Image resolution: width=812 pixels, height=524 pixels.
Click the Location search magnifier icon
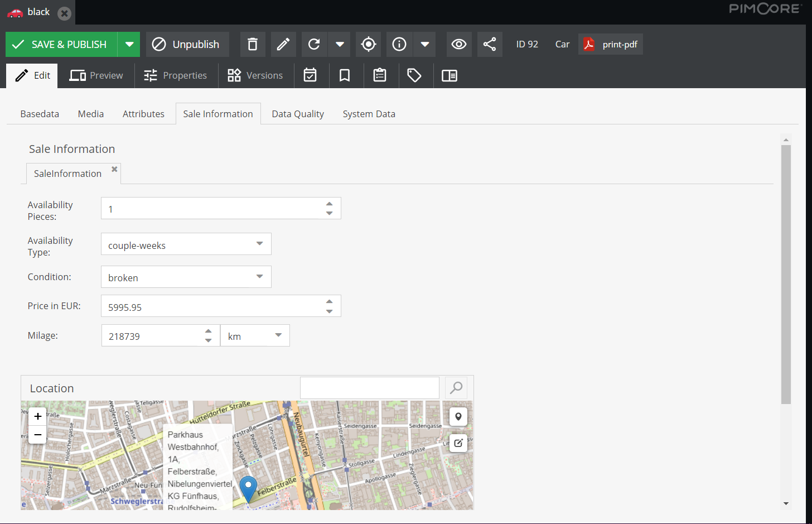click(456, 387)
